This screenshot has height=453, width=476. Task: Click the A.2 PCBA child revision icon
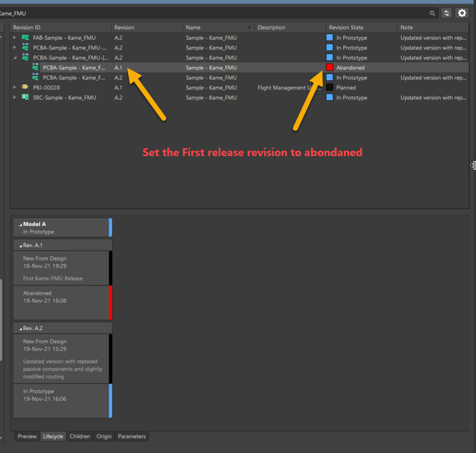click(35, 77)
